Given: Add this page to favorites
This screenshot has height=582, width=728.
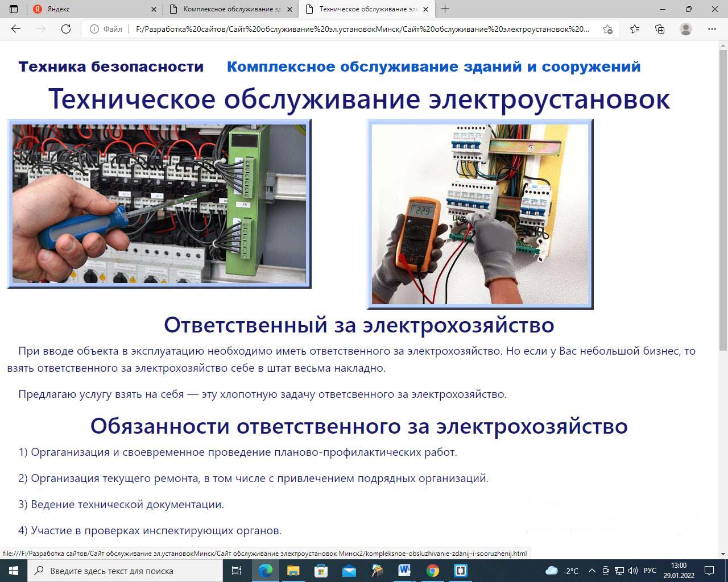Looking at the screenshot, I should click(x=607, y=29).
